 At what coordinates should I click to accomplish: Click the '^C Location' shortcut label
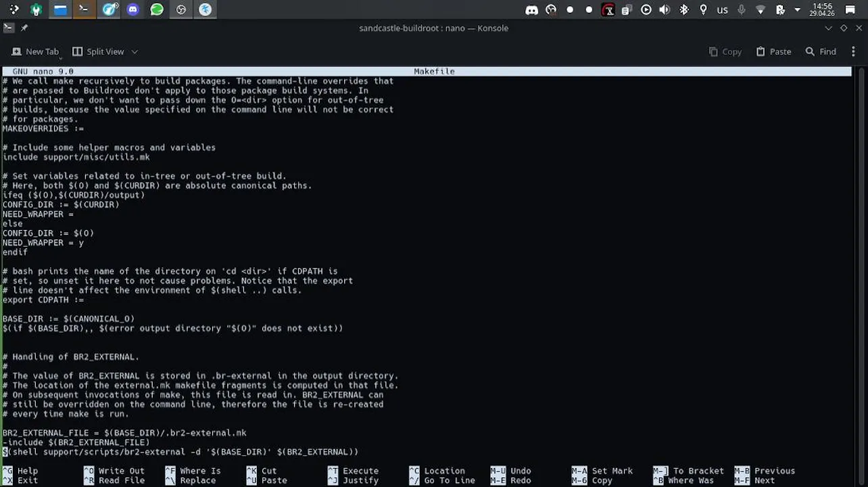(x=437, y=471)
